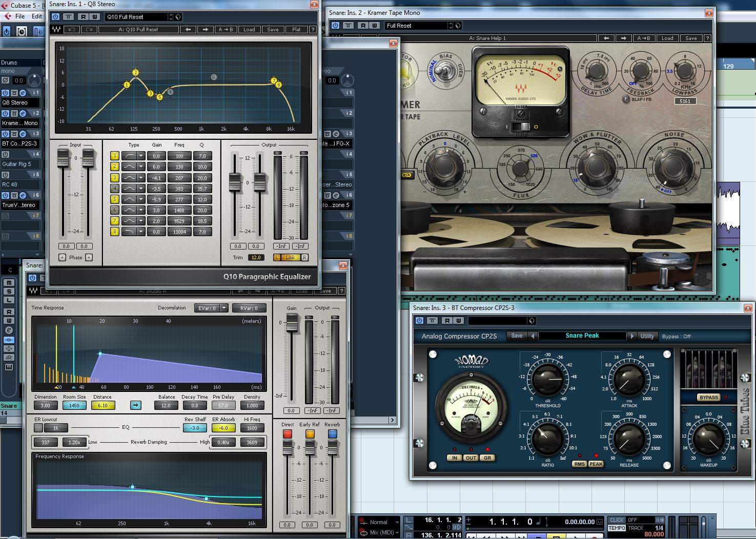Viewport: 756px width, 539px height.
Task: Click previous preset arrow in compressor
Action: (533, 336)
